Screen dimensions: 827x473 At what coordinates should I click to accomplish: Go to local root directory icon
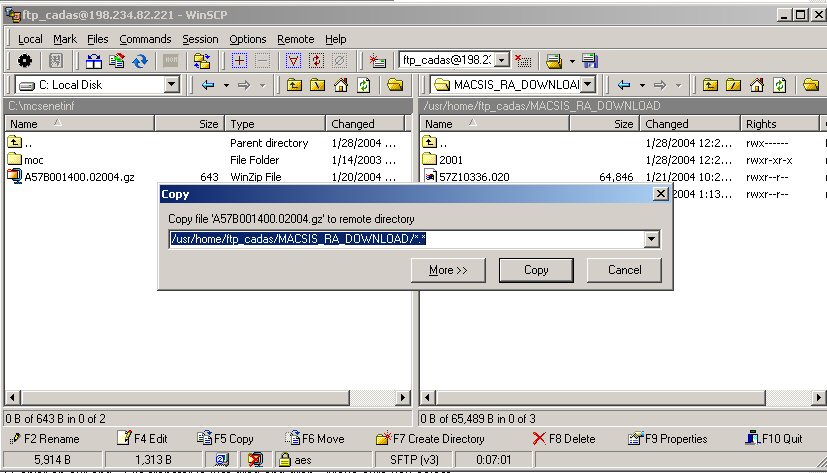[318, 84]
